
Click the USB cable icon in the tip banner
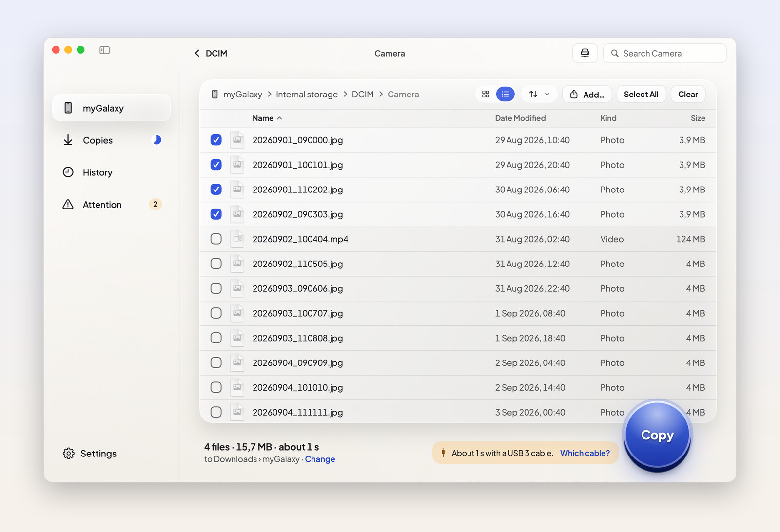[443, 453]
